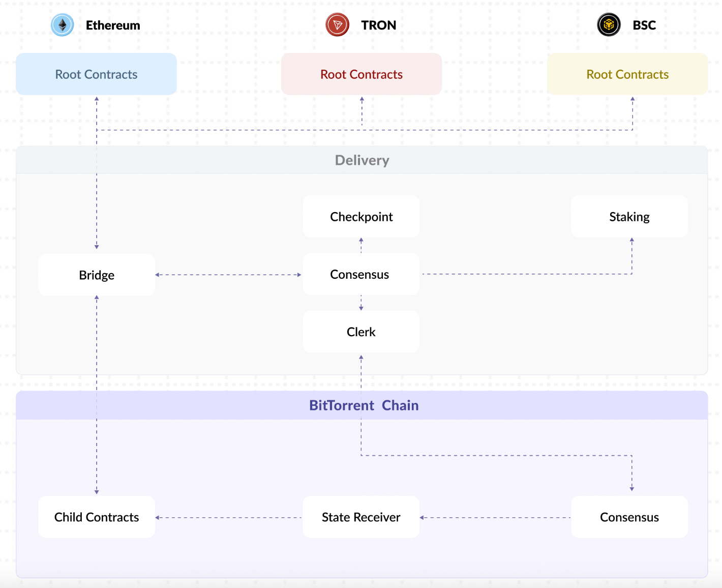The image size is (722, 588).
Task: Click the yellow BSC Root Contracts box
Action: click(x=627, y=74)
